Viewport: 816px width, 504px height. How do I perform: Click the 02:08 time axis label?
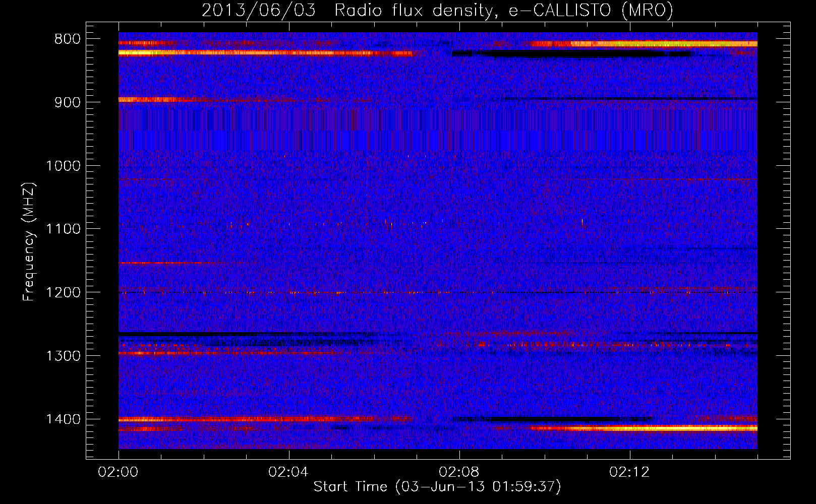(459, 472)
